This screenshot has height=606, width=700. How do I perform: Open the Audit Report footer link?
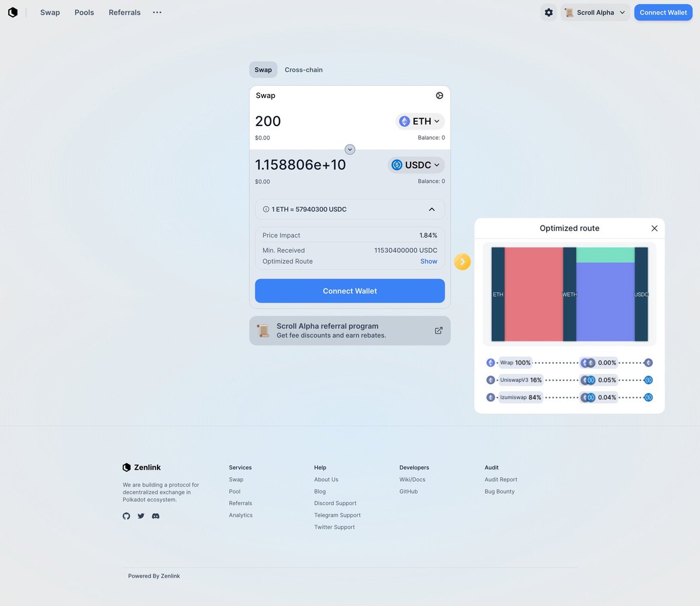coord(501,480)
